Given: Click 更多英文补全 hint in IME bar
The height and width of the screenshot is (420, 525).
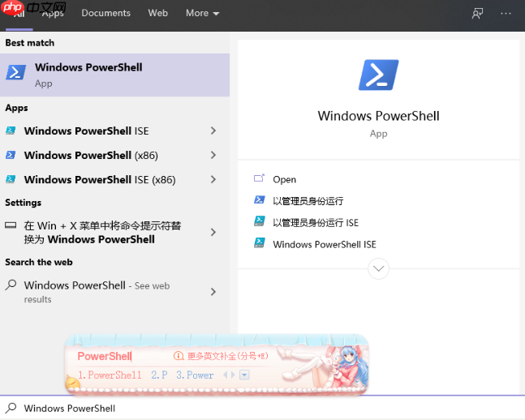Looking at the screenshot, I should pos(228,356).
